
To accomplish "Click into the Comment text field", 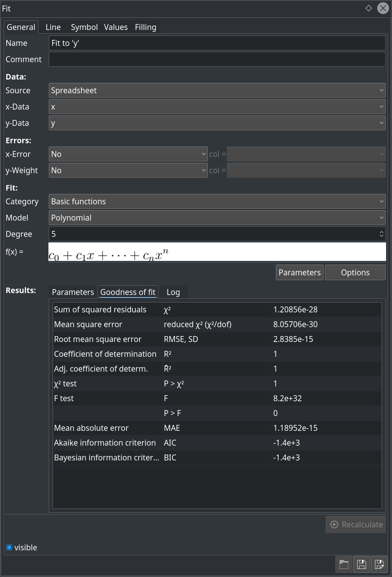I will [x=217, y=59].
